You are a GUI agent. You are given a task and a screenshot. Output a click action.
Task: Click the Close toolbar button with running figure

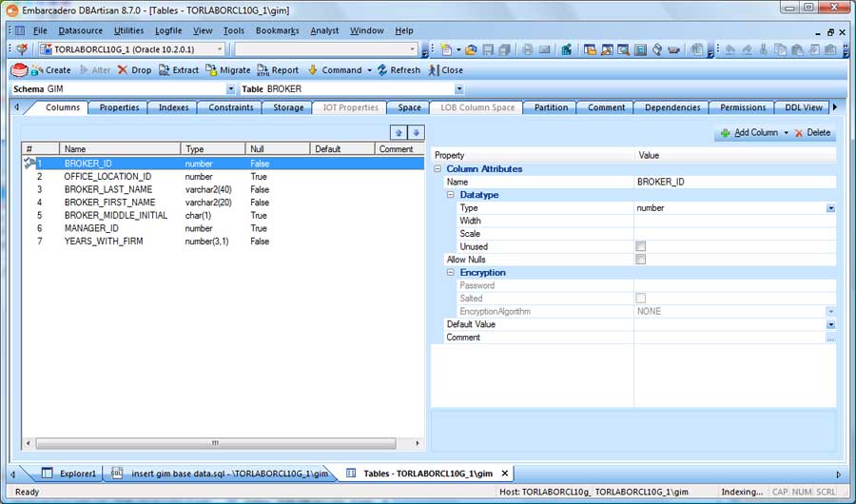point(445,69)
